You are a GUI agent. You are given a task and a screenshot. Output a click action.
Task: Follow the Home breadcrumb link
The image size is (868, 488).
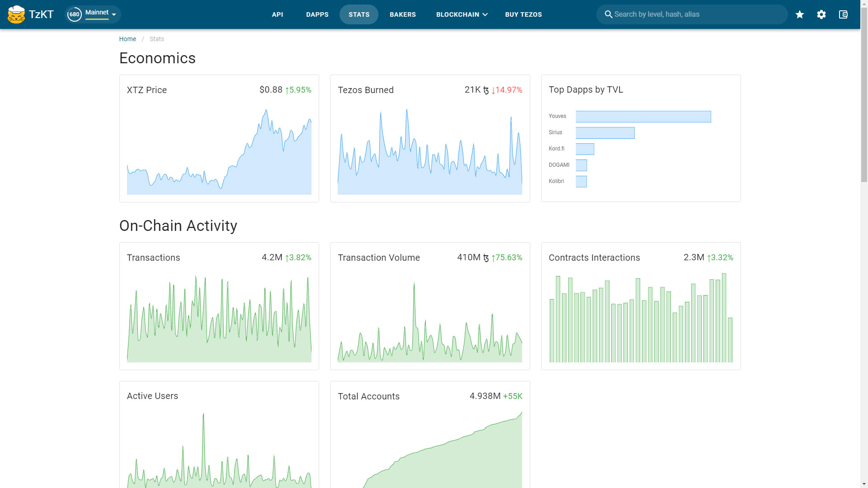tap(127, 39)
